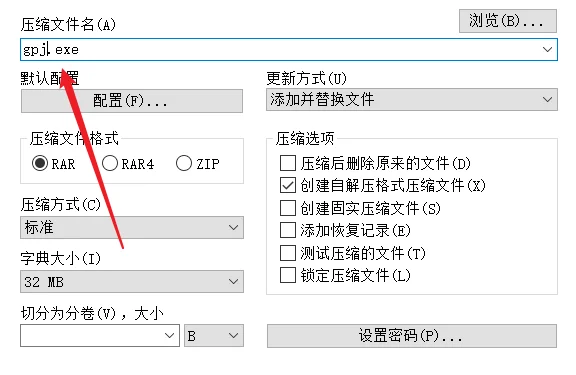Image resolution: width=576 pixels, height=375 pixels.
Task: Enable 测试压缩的文件(T) checkbox
Action: coord(288,253)
